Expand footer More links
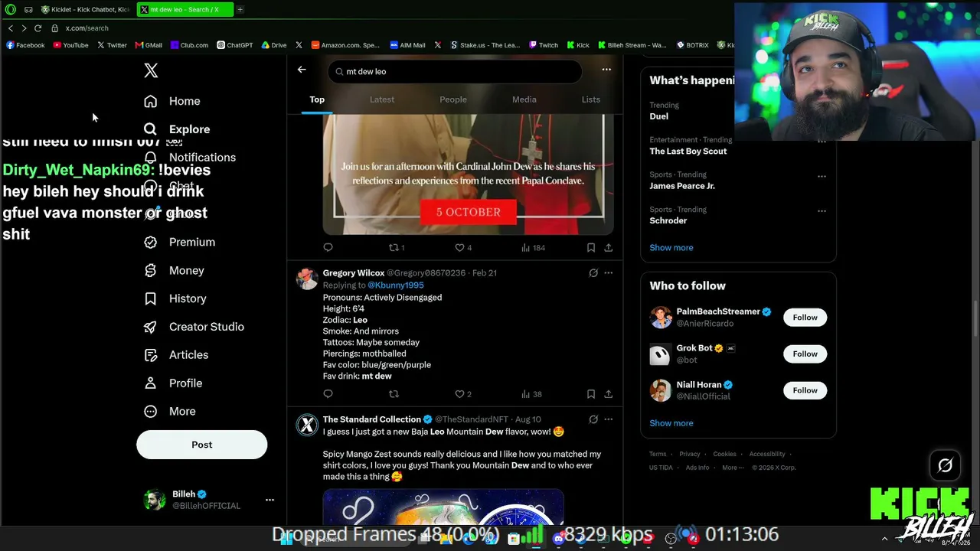The width and height of the screenshot is (980, 551). click(733, 468)
